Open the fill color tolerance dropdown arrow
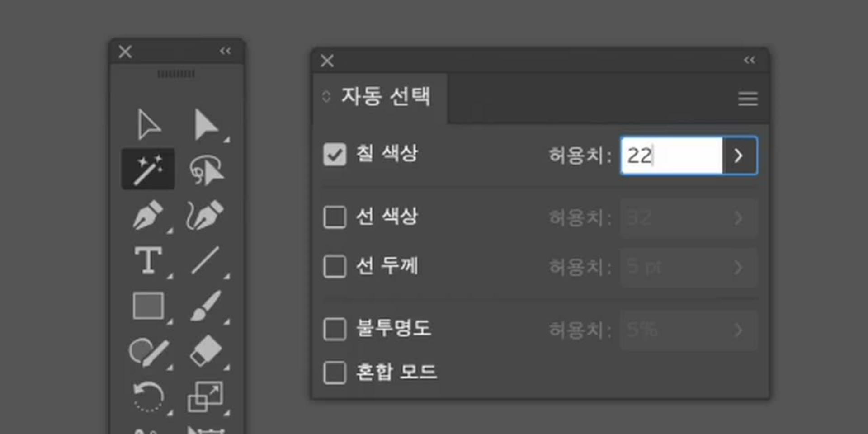Image resolution: width=868 pixels, height=434 pixels. (x=739, y=156)
